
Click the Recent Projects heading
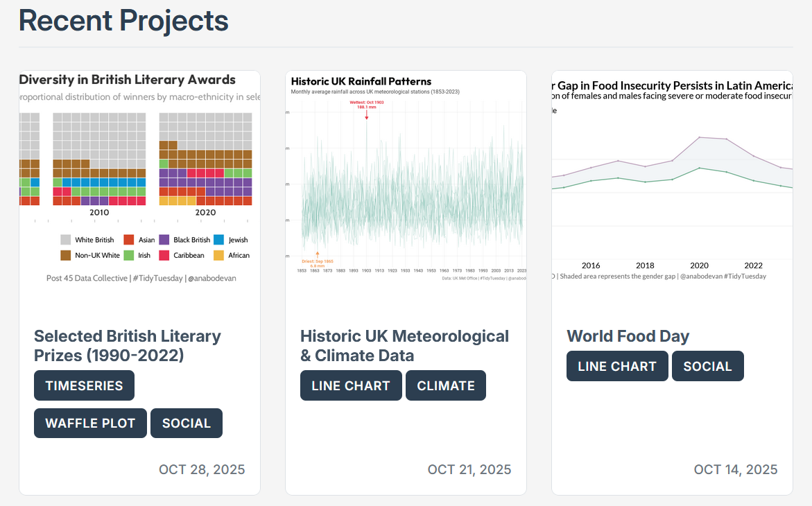[x=123, y=21]
